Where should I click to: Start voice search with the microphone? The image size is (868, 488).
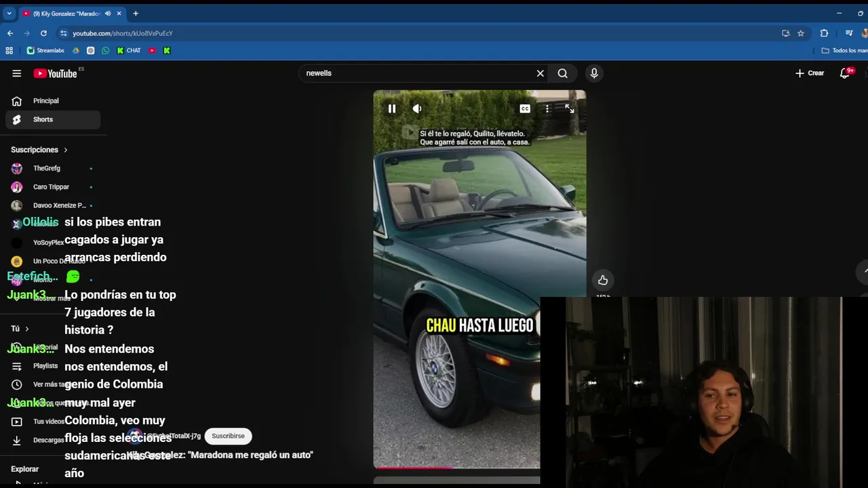[x=594, y=73]
